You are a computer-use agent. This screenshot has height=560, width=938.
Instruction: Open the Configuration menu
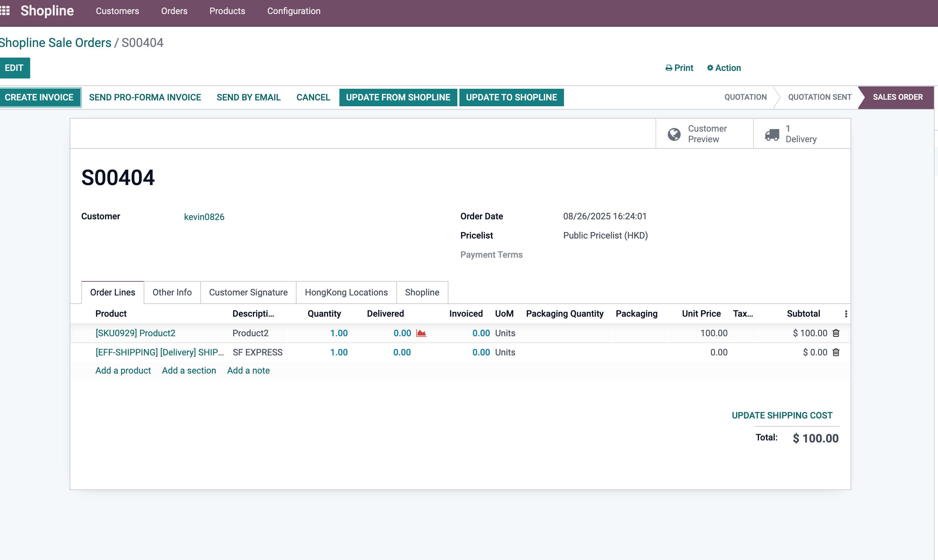pyautogui.click(x=294, y=11)
